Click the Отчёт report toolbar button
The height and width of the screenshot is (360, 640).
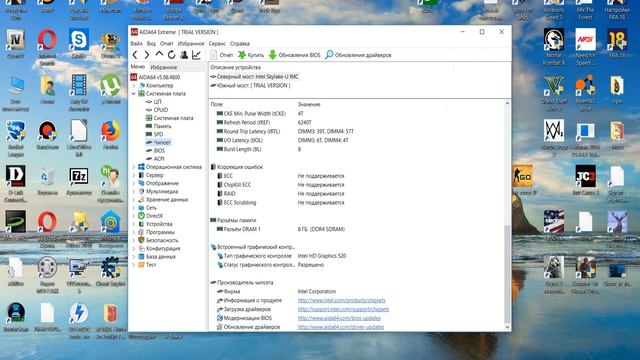[x=221, y=55]
